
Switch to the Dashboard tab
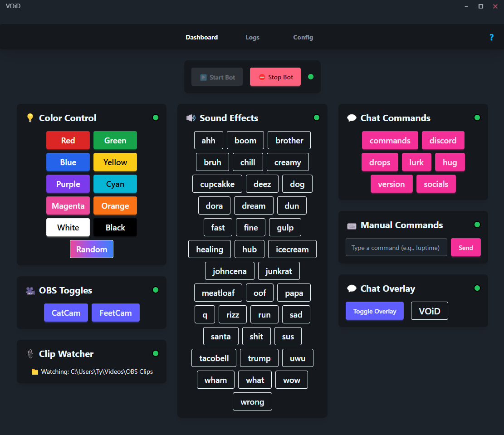click(201, 37)
